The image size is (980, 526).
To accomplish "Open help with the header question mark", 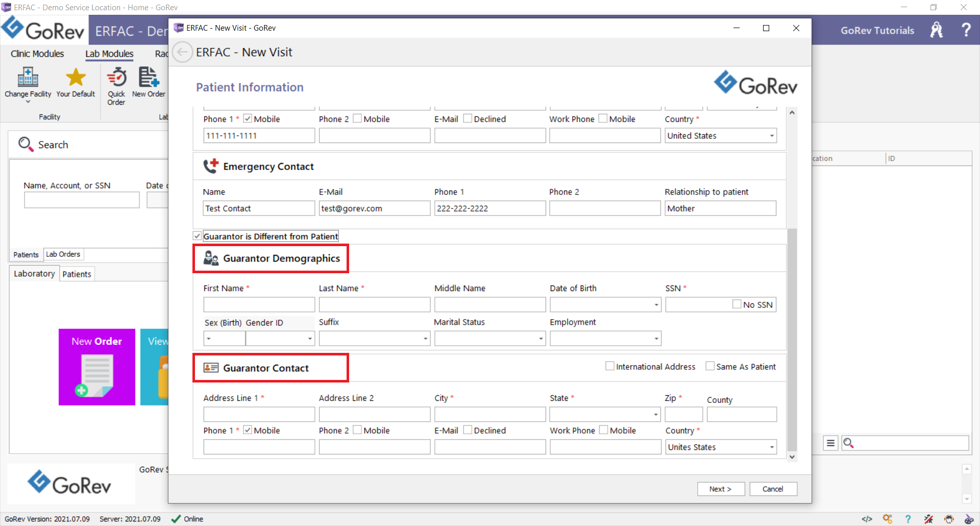I will [x=966, y=30].
